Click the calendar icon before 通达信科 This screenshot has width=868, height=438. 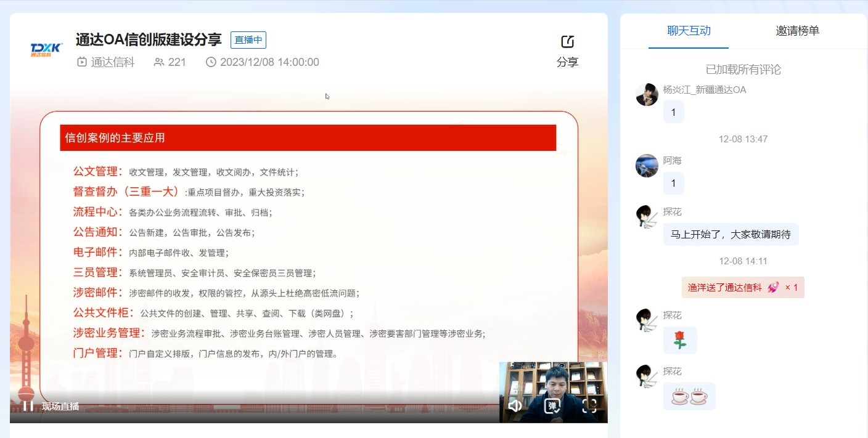point(82,62)
